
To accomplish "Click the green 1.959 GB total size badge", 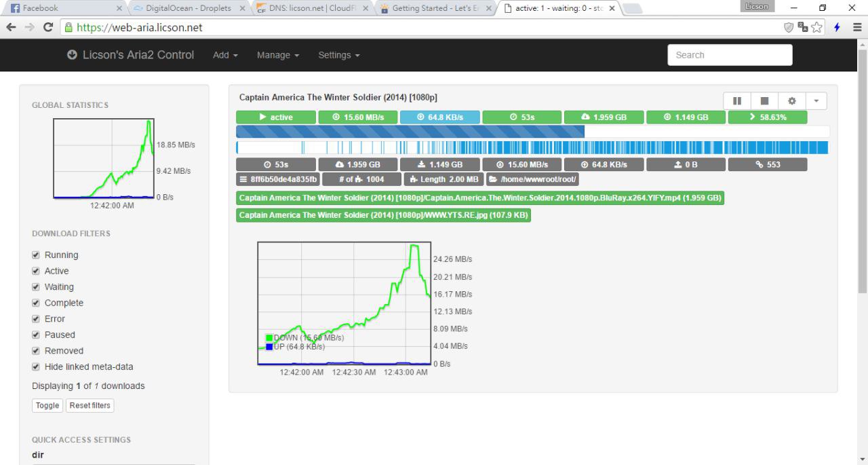I will click(604, 117).
